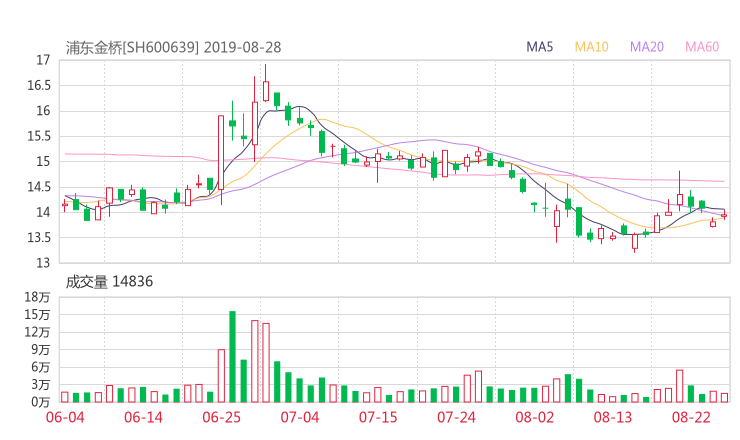Click the 18万 volume axis label

pyautogui.click(x=37, y=298)
